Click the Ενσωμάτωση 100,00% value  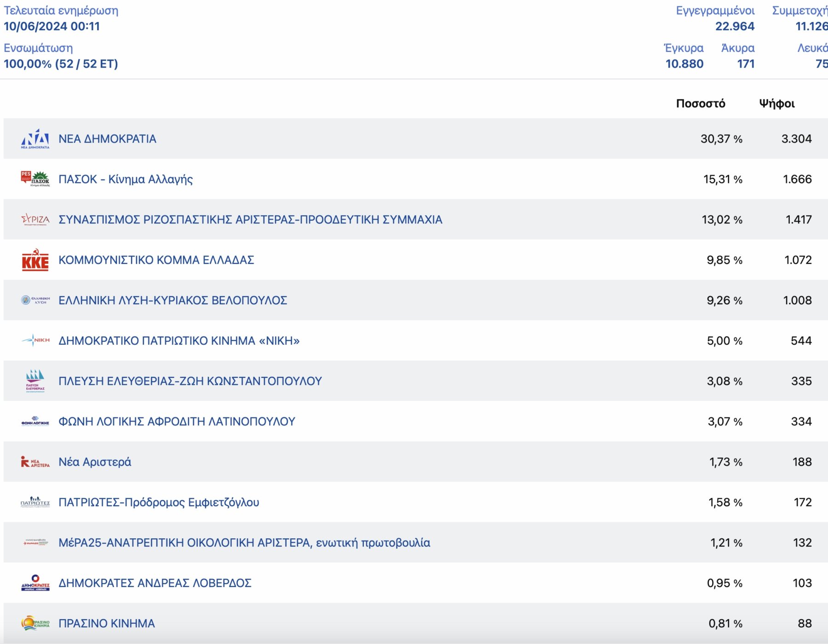click(x=61, y=64)
